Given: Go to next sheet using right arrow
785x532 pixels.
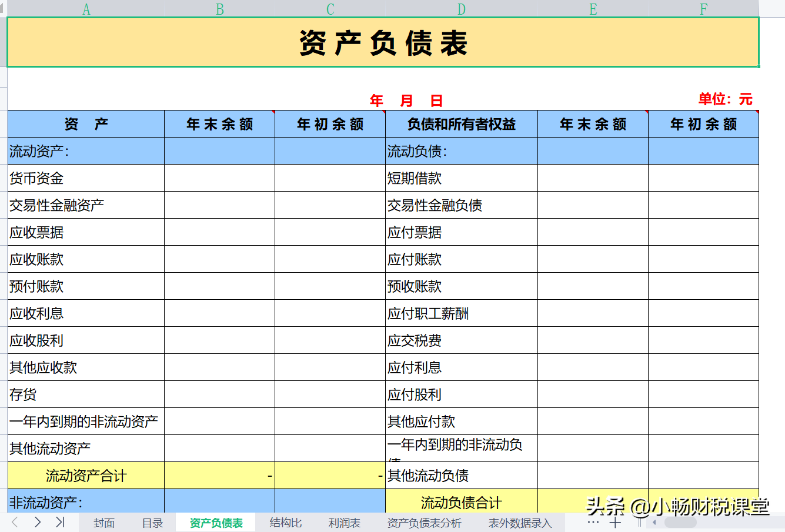Looking at the screenshot, I should tap(38, 522).
